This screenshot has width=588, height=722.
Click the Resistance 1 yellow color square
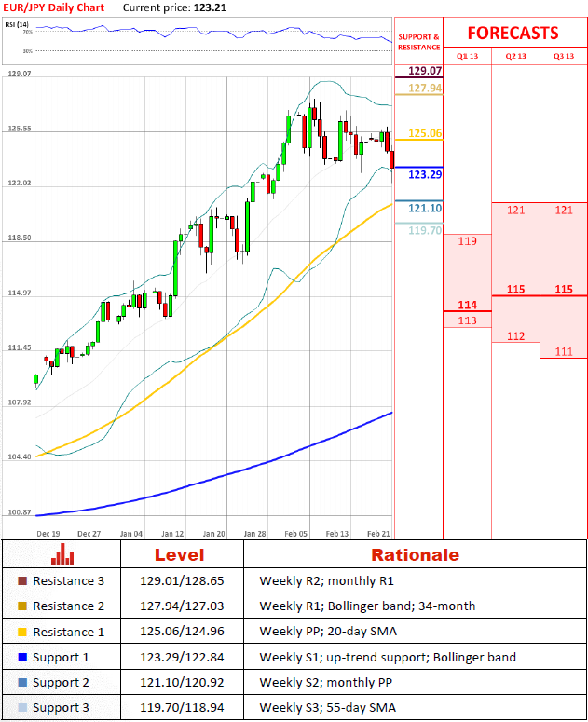[x=22, y=632]
